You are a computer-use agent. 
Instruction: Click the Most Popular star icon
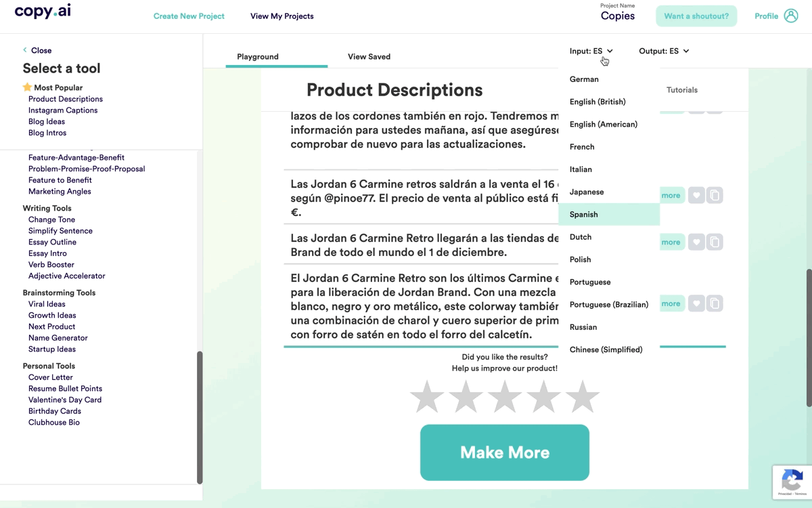point(27,87)
